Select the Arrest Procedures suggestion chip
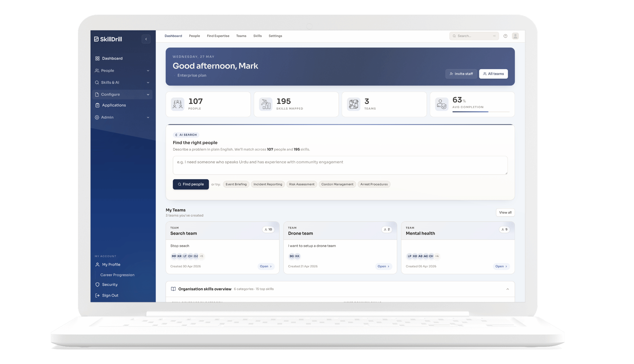Viewport: 634px width, 364px height. (374, 184)
